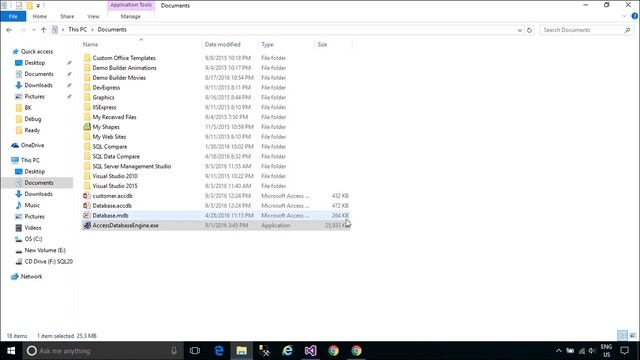Open Videos under This PC
Image resolution: width=640 pixels, height=360 pixels.
pyautogui.click(x=33, y=228)
